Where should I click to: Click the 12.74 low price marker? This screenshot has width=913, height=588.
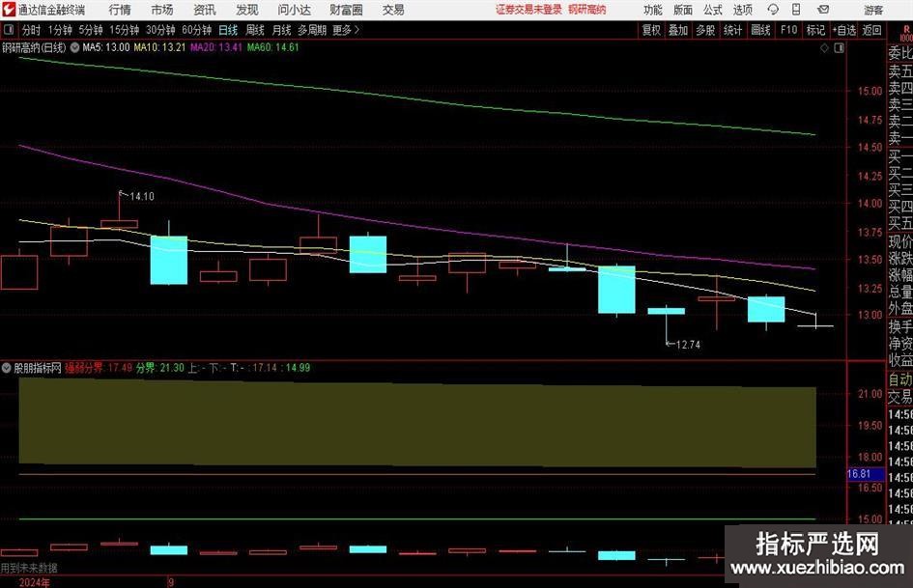click(x=688, y=345)
